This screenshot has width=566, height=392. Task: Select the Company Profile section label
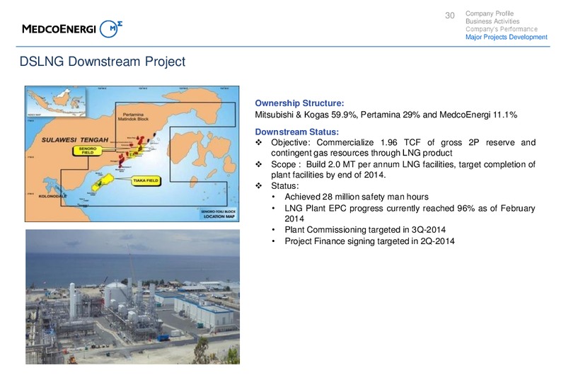pyautogui.click(x=489, y=13)
